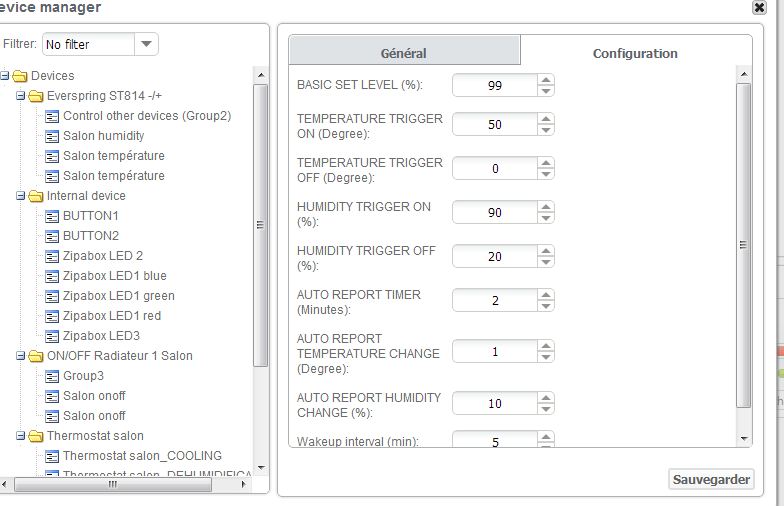Select the Configuration tab
The height and width of the screenshot is (506, 784).
point(635,53)
